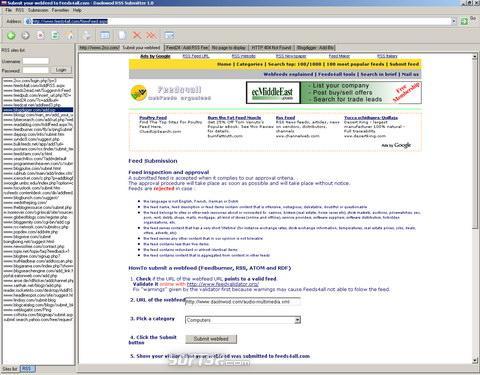480x375 pixels.
Task: Select the www.feeds4all.com site entry
Action: [x=38, y=85]
